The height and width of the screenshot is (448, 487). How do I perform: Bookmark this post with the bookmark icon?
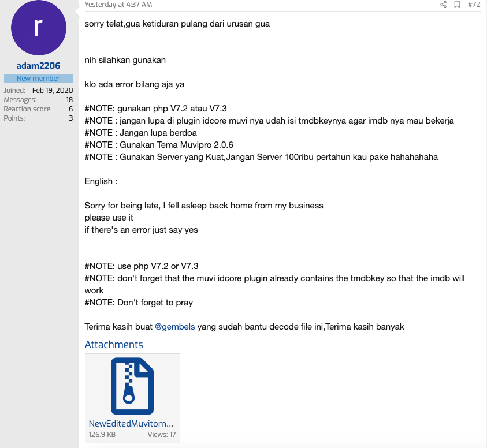pyautogui.click(x=457, y=5)
